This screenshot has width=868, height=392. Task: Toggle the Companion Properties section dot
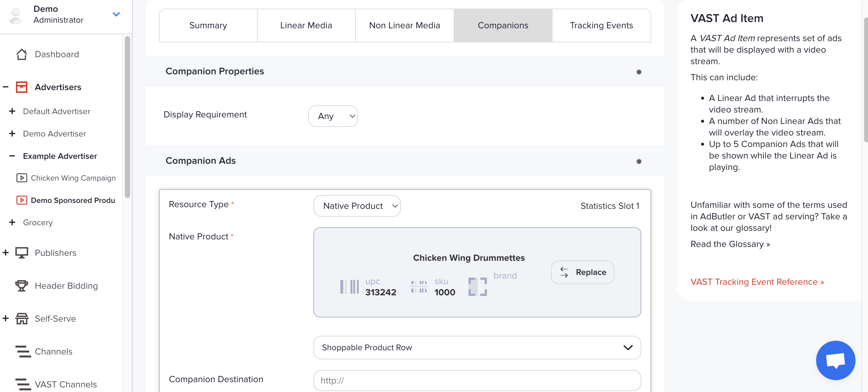[639, 72]
